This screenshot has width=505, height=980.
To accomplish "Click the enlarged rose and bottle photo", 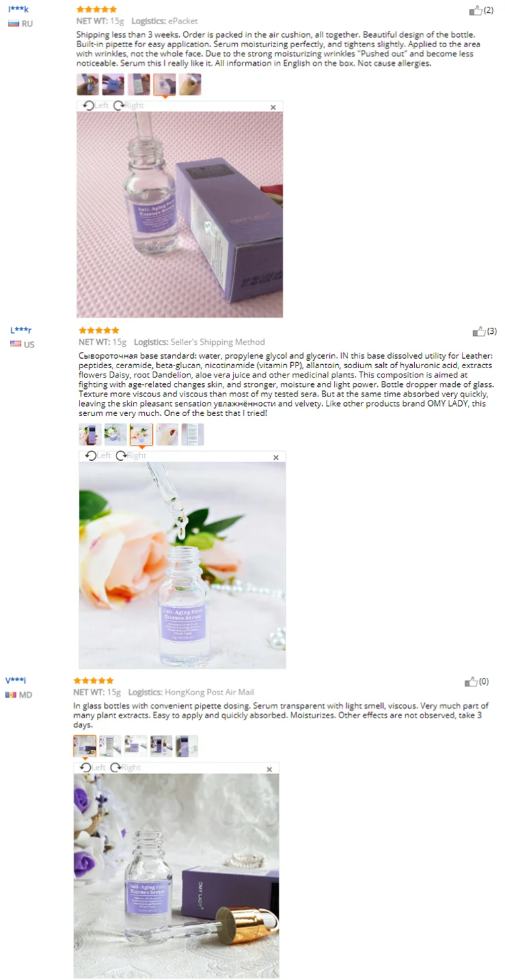I will tap(182, 565).
